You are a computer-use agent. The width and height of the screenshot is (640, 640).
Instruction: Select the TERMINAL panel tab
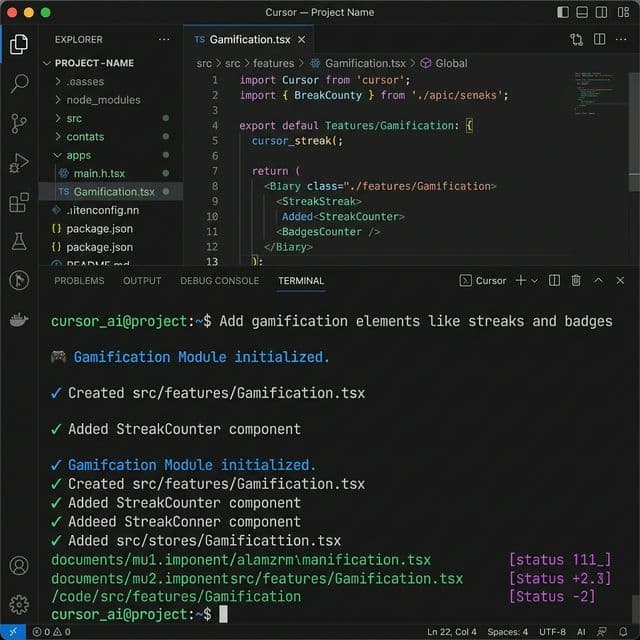tap(301, 281)
